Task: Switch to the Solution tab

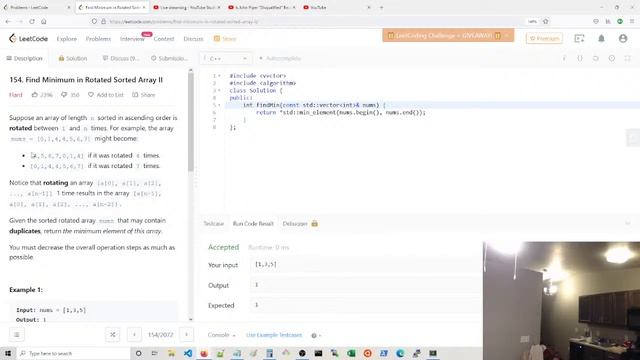Action: pyautogui.click(x=73, y=58)
